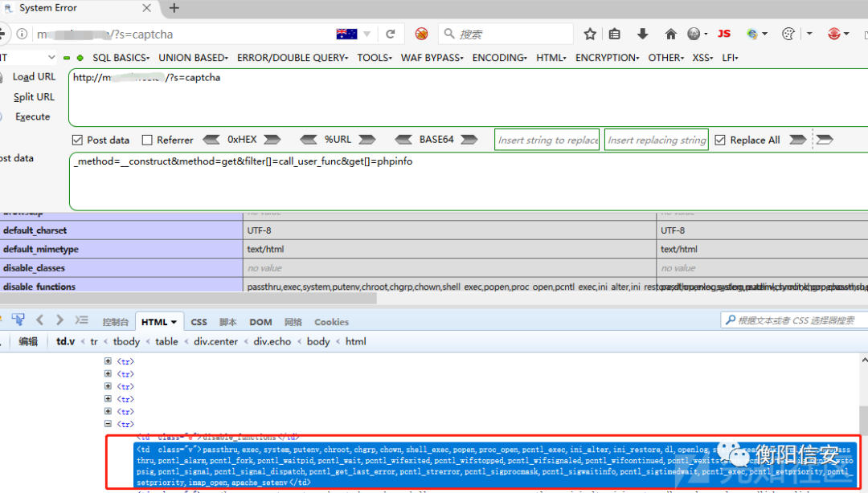Toggle Firebug command line icon

click(x=81, y=320)
